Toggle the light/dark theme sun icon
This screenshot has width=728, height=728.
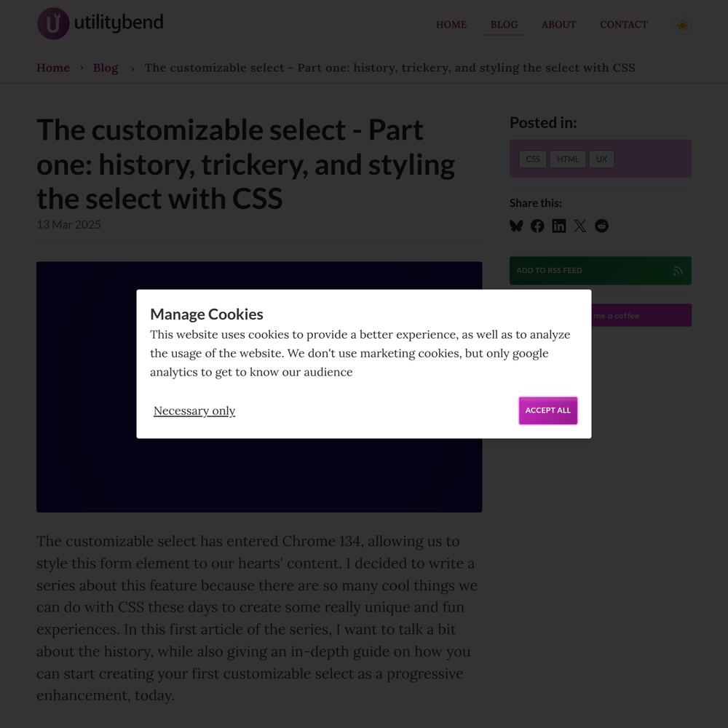point(682,25)
